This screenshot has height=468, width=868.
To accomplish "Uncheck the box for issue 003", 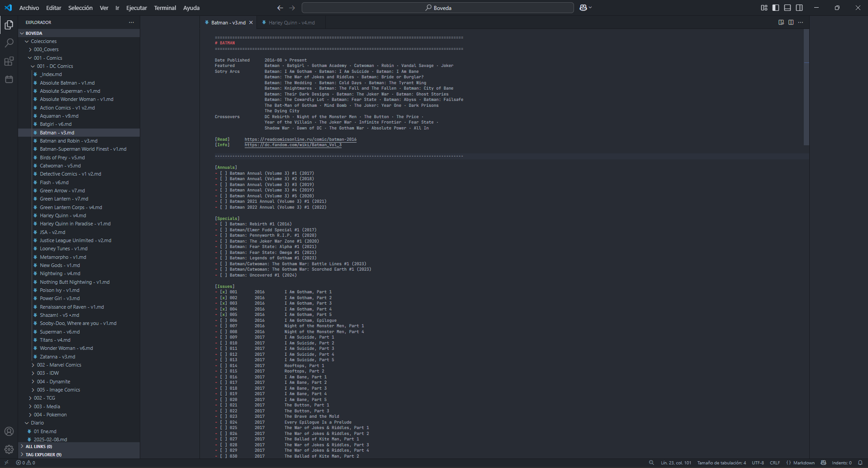I will (223, 303).
